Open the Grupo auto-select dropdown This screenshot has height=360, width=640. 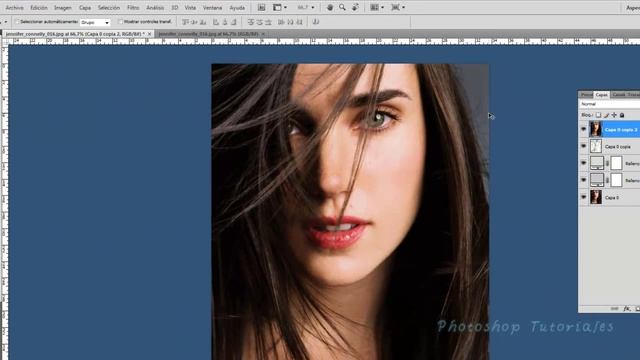[95, 22]
